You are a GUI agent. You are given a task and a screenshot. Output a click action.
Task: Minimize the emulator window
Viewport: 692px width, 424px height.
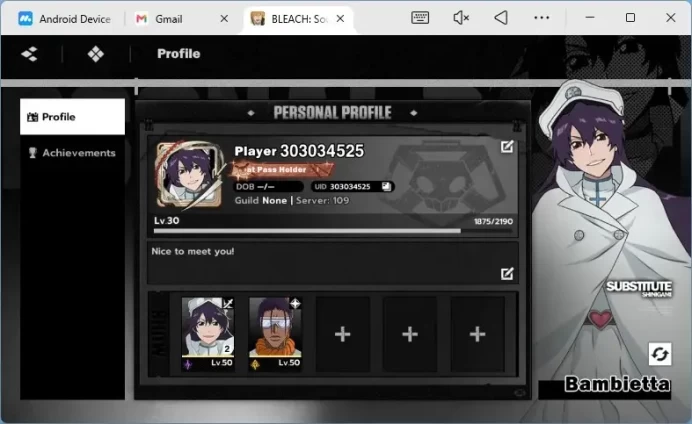pyautogui.click(x=590, y=18)
